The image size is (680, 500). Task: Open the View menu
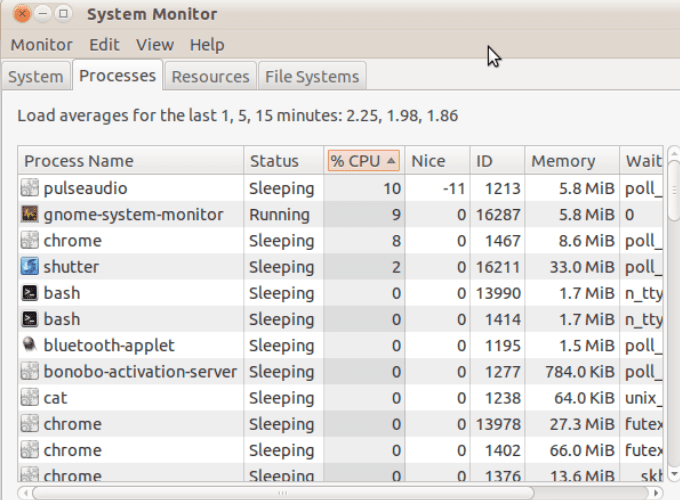[154, 45]
